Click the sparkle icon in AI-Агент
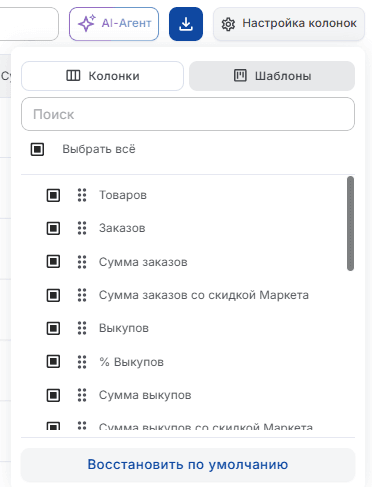372x487 pixels. click(x=87, y=23)
